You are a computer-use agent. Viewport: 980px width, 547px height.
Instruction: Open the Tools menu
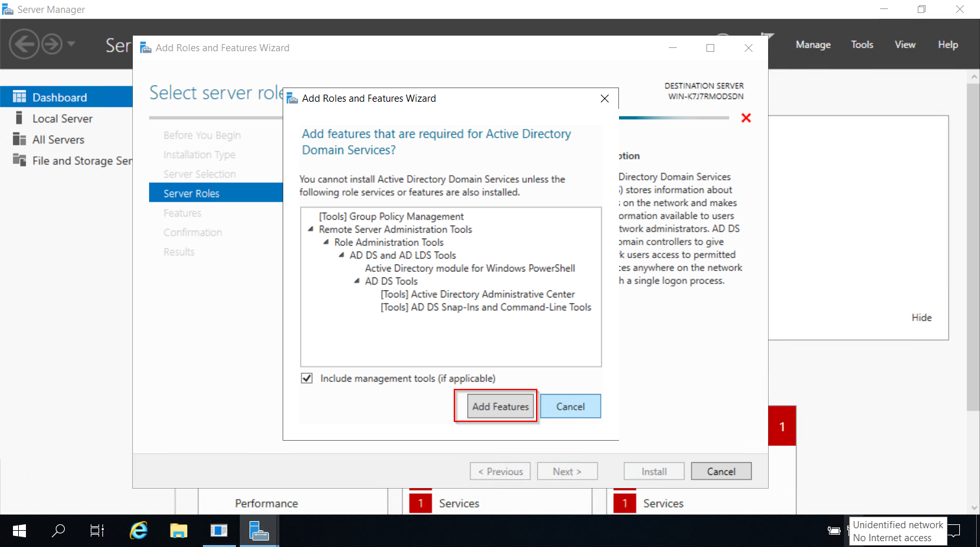pos(861,44)
